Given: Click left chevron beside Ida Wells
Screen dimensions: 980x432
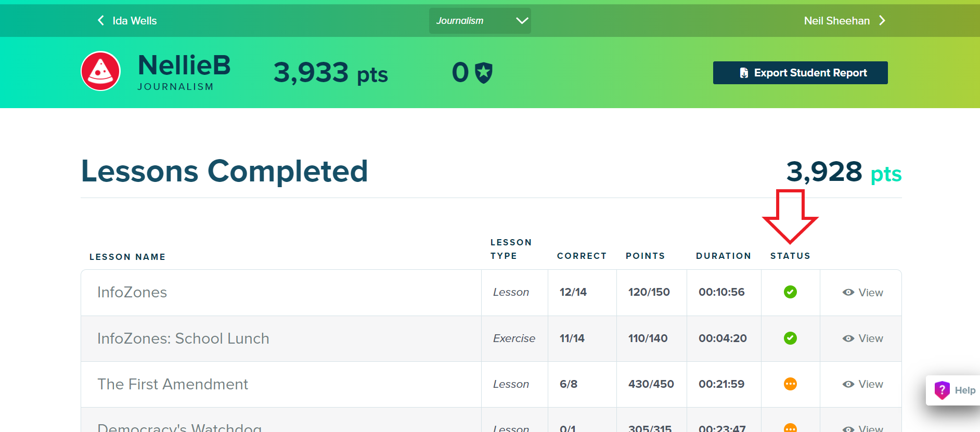Looking at the screenshot, I should coord(101,21).
